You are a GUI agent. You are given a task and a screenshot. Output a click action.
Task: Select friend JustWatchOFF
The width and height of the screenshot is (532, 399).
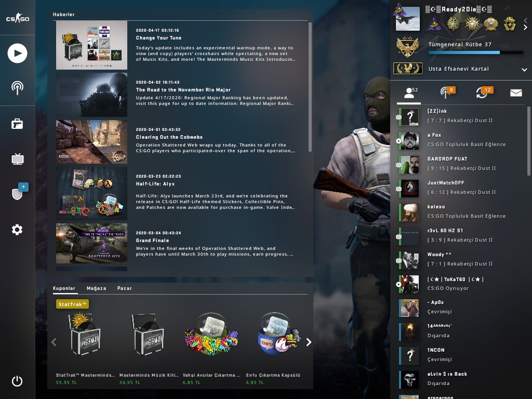tap(461, 188)
